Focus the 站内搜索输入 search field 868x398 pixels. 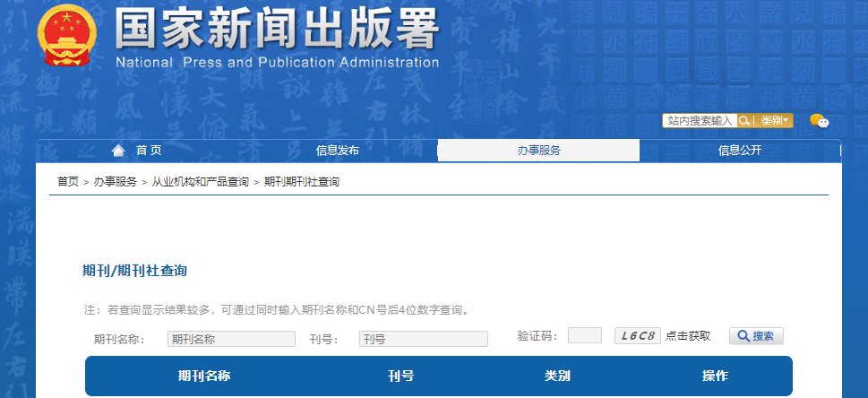(700, 120)
